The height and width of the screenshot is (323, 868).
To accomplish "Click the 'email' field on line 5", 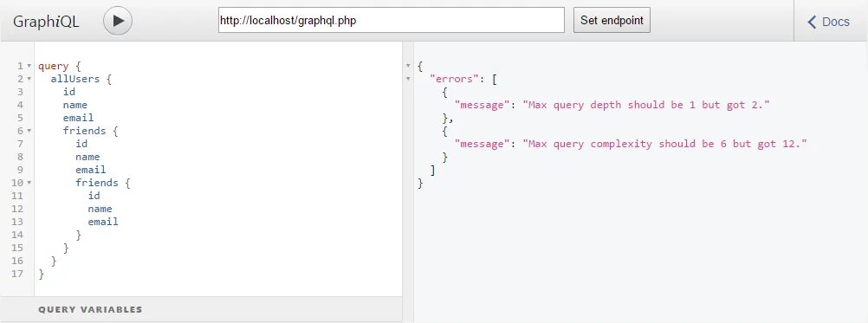I will [78, 118].
